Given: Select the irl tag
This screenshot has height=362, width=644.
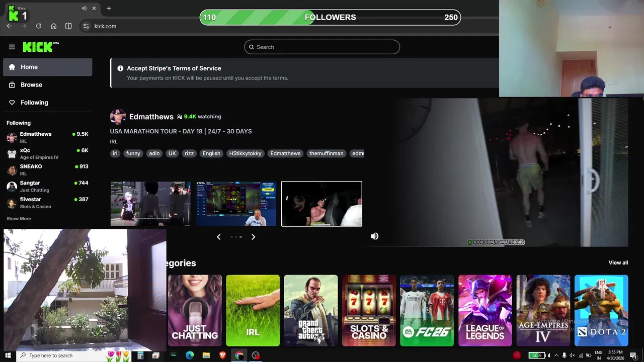Looking at the screenshot, I should [x=115, y=153].
